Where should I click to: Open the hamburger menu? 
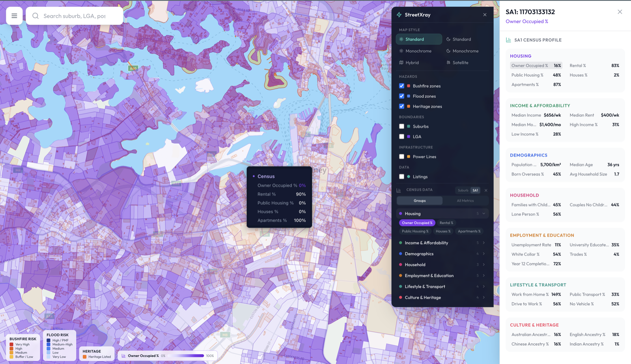click(x=14, y=15)
